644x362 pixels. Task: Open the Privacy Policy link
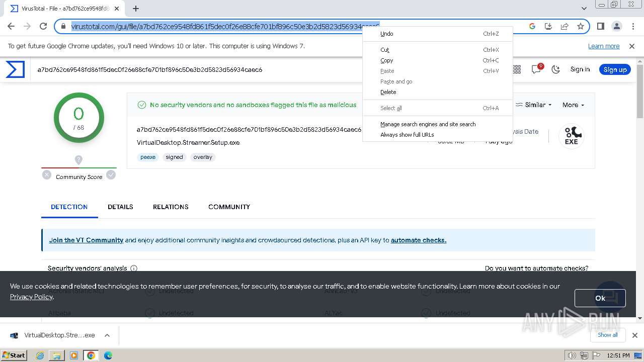[x=31, y=297]
